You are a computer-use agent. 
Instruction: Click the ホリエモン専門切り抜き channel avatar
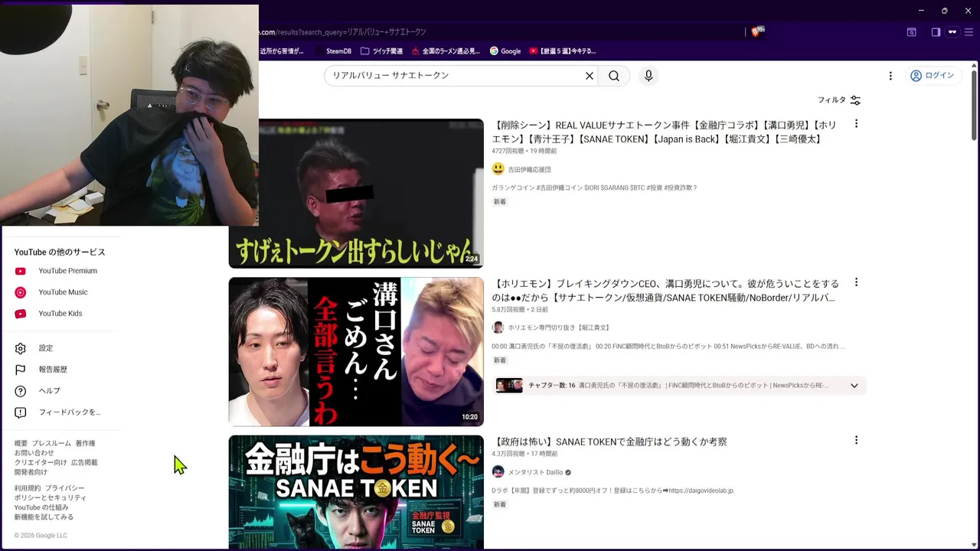pos(498,328)
